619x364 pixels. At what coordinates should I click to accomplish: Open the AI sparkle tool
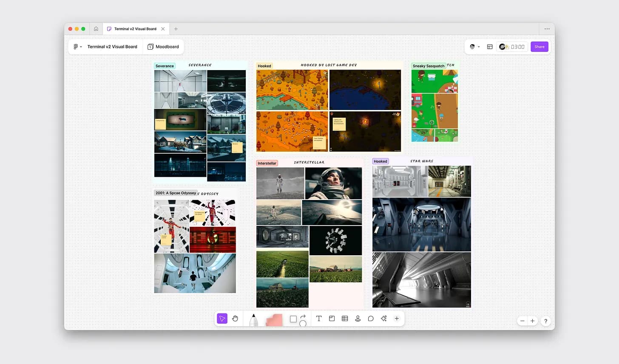tap(384, 319)
